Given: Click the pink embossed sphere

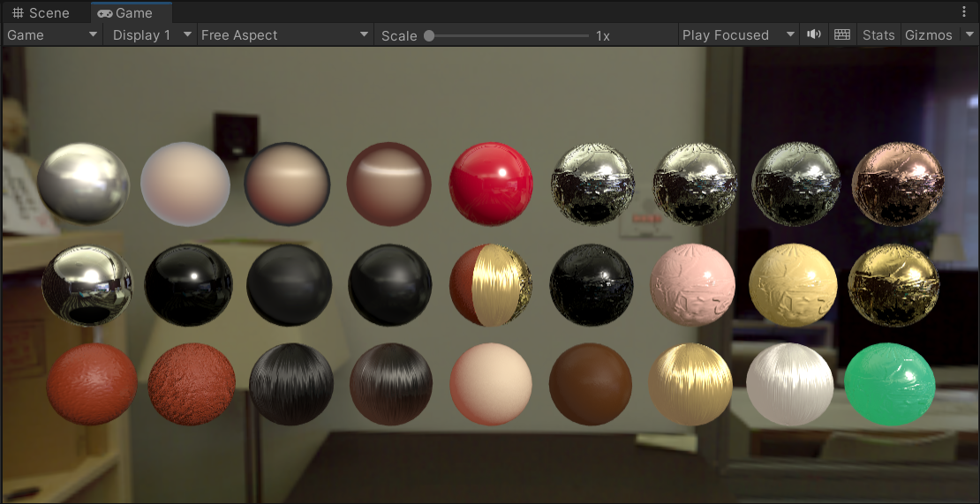Looking at the screenshot, I should click(x=692, y=285).
